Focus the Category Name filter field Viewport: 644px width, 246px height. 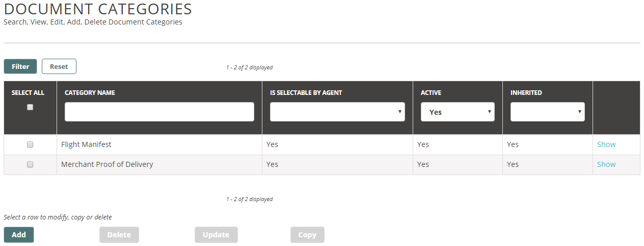[159, 112]
